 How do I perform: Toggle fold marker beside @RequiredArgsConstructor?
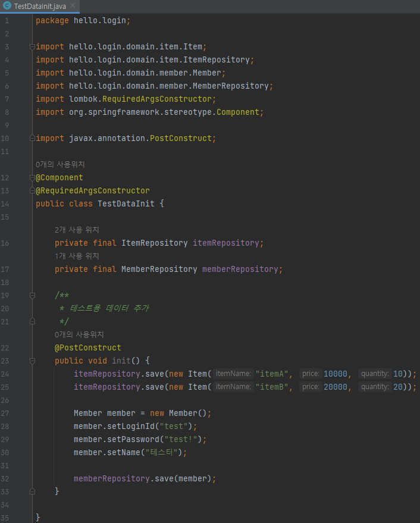coord(32,190)
